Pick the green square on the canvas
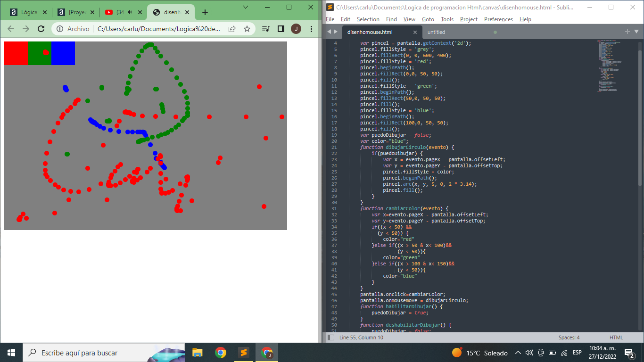 tap(40, 53)
